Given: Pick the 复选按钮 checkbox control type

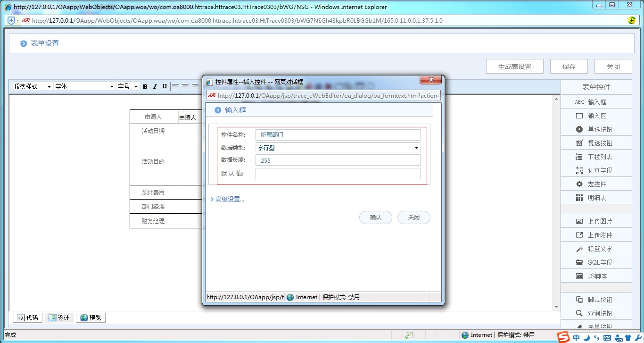Looking at the screenshot, I should click(x=596, y=142).
